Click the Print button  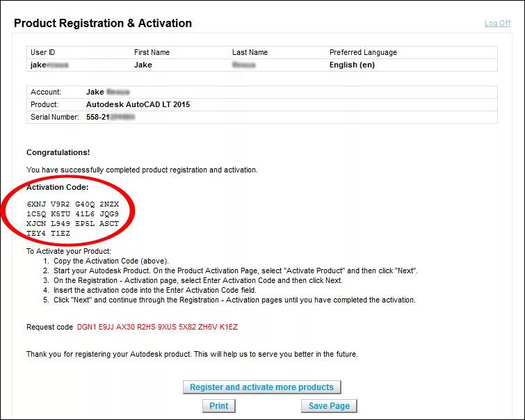click(218, 406)
